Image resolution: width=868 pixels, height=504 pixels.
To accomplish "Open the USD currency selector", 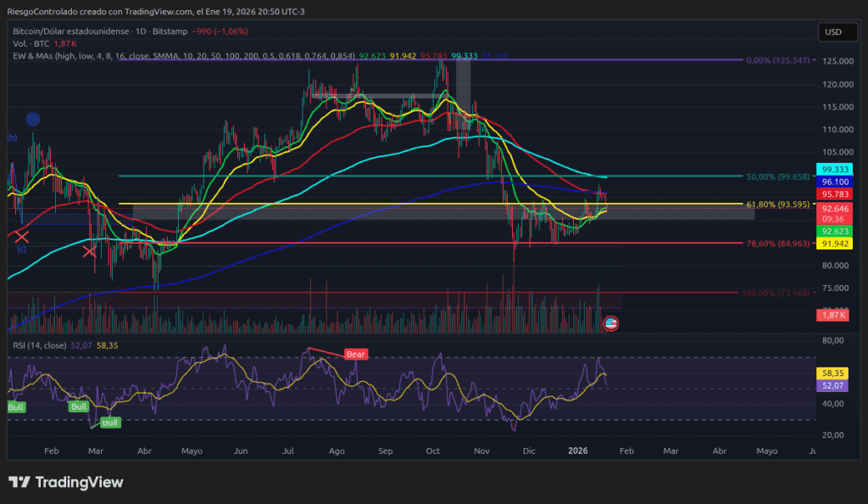I will pyautogui.click(x=833, y=32).
